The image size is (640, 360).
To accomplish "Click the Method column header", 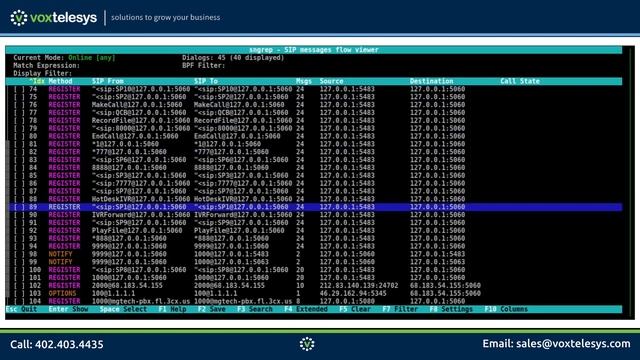I will (x=60, y=81).
